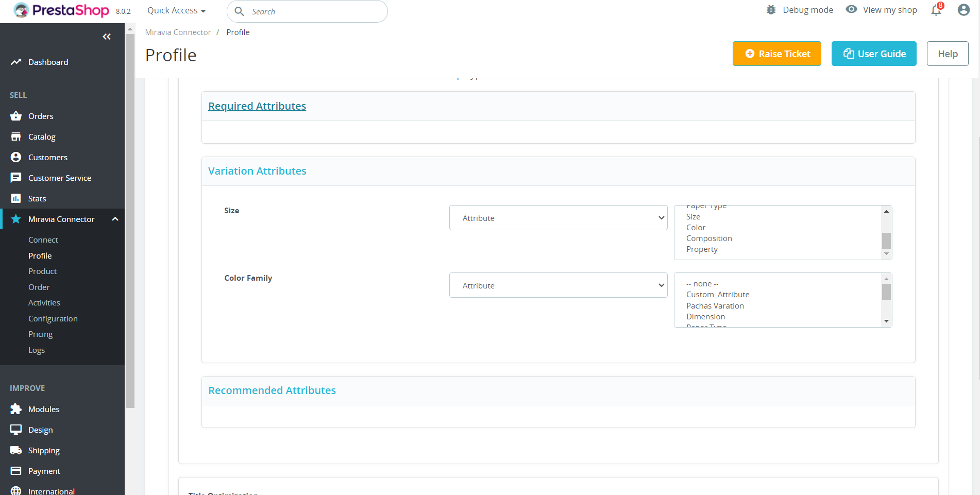
Task: Open the Configuration submenu item
Action: [x=53, y=319]
